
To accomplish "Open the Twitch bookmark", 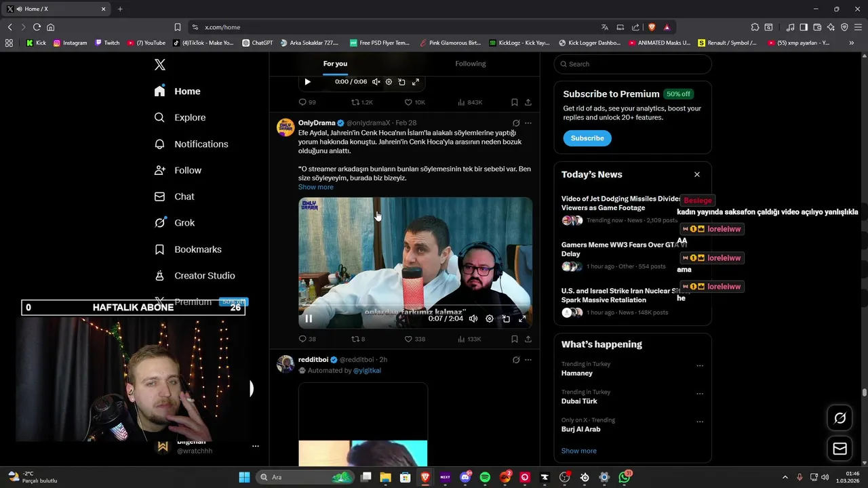I will [x=107, y=43].
